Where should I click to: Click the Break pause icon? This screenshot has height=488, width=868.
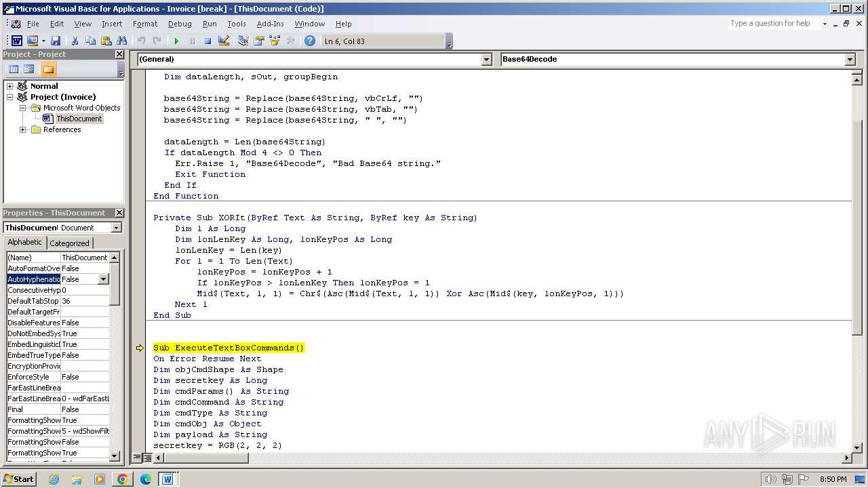coord(192,41)
